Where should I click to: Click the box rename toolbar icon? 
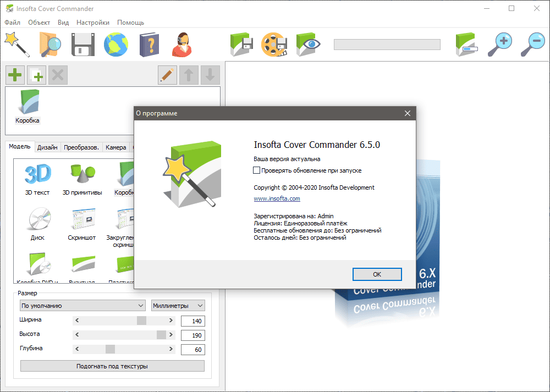(x=466, y=44)
